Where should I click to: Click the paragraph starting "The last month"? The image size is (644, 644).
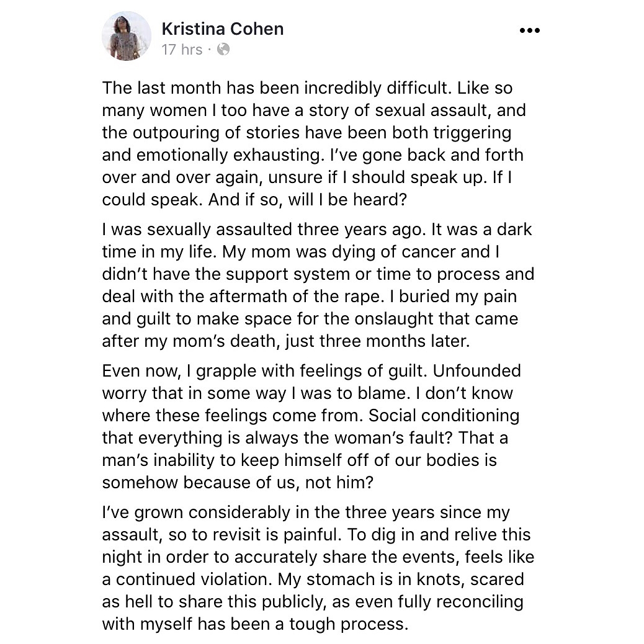click(307, 88)
